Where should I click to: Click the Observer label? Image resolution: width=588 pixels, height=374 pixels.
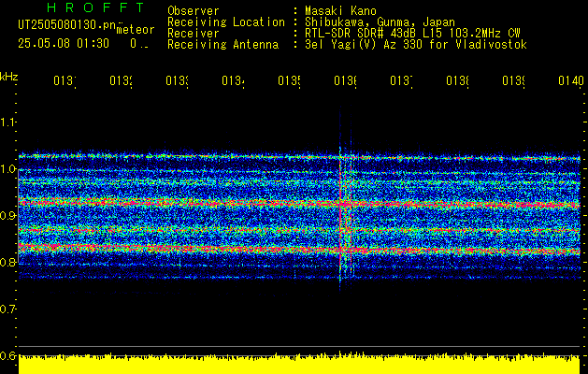click(194, 11)
